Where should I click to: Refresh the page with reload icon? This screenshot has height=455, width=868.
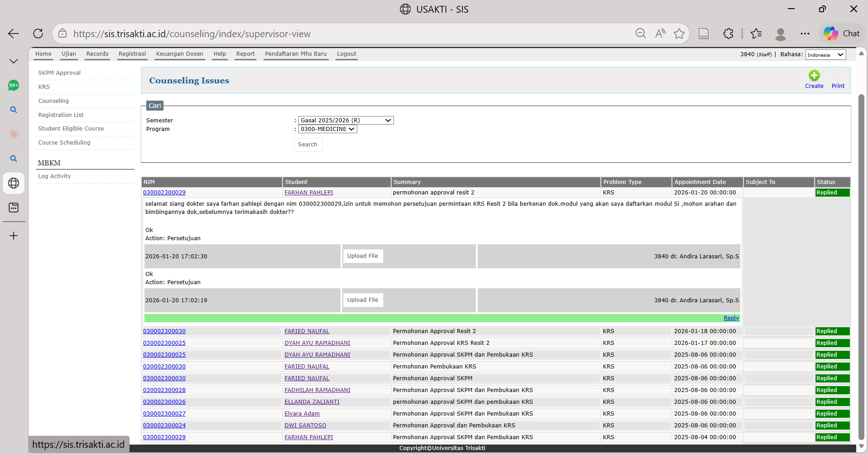[x=38, y=34]
